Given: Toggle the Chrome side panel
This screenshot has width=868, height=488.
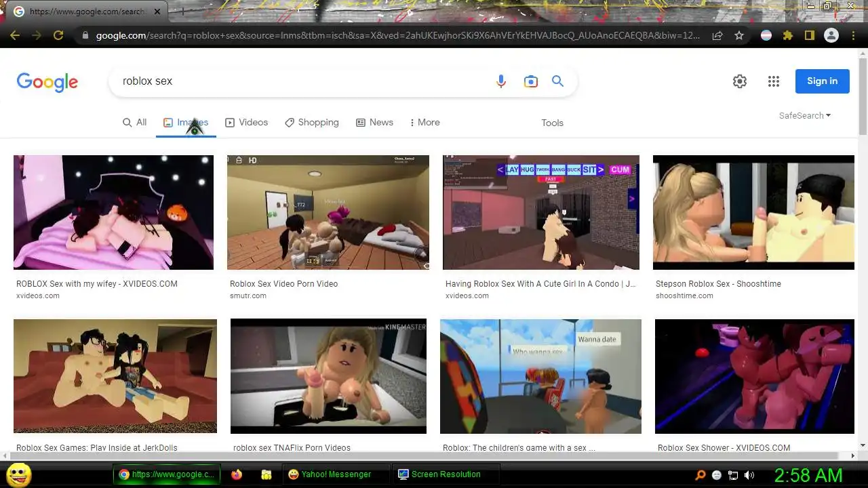Looking at the screenshot, I should click(809, 35).
